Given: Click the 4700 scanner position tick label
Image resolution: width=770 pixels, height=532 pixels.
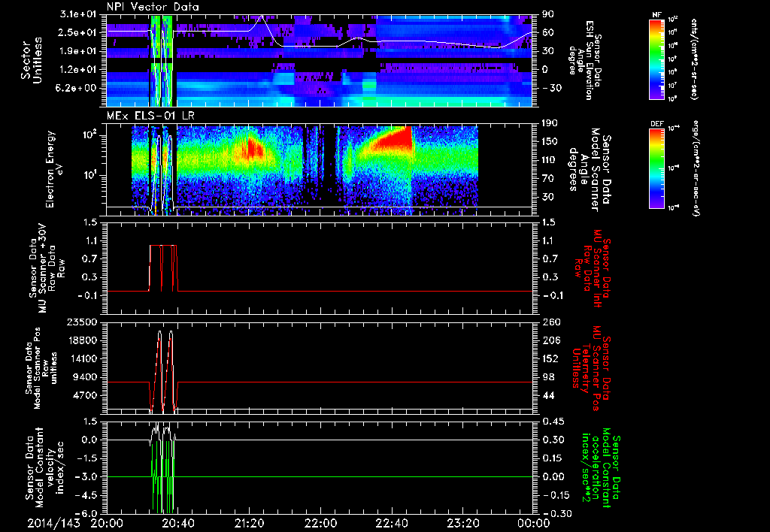Looking at the screenshot, I should pyautogui.click(x=86, y=395).
